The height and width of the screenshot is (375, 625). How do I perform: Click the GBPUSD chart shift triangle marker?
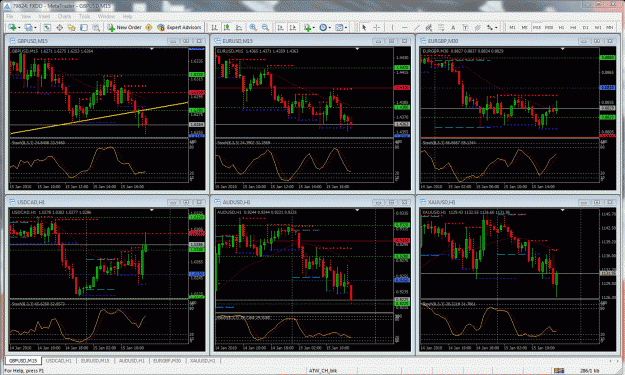click(152, 49)
